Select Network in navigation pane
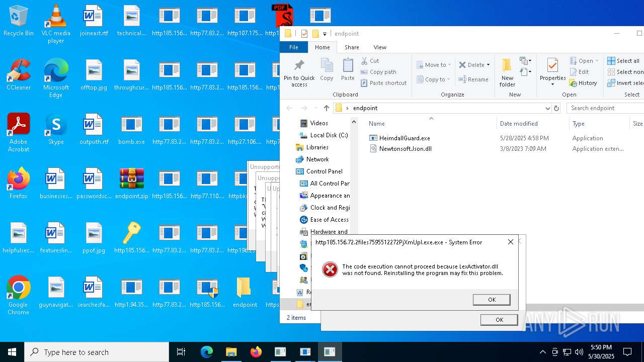The width and height of the screenshot is (644, 362). click(x=312, y=159)
